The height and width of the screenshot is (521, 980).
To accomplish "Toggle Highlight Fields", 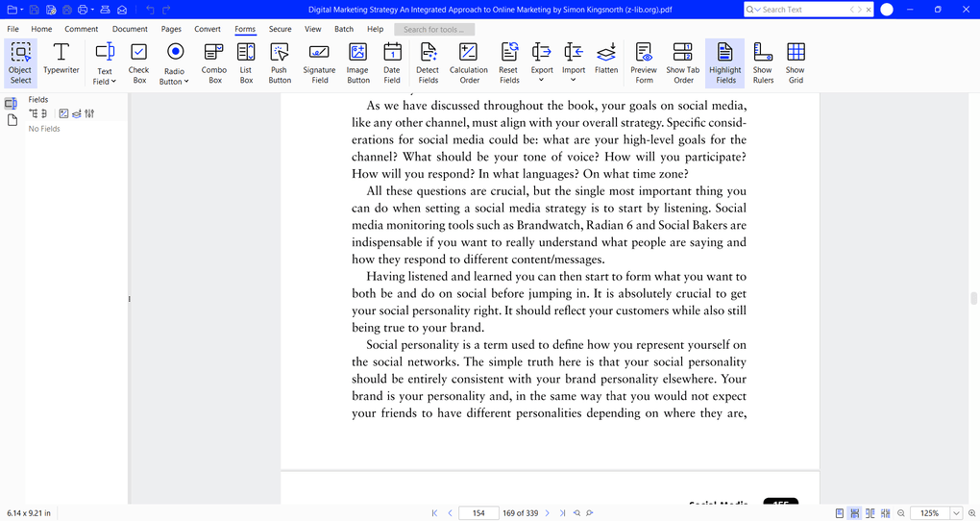I will coord(725,63).
